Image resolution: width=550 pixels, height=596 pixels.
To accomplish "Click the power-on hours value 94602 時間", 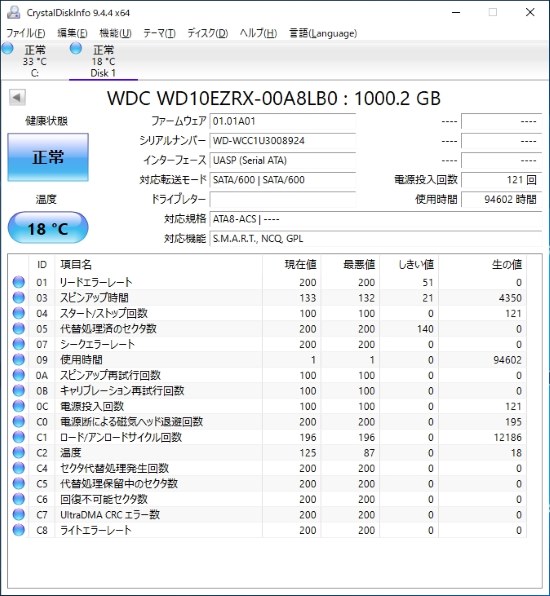I will point(501,200).
